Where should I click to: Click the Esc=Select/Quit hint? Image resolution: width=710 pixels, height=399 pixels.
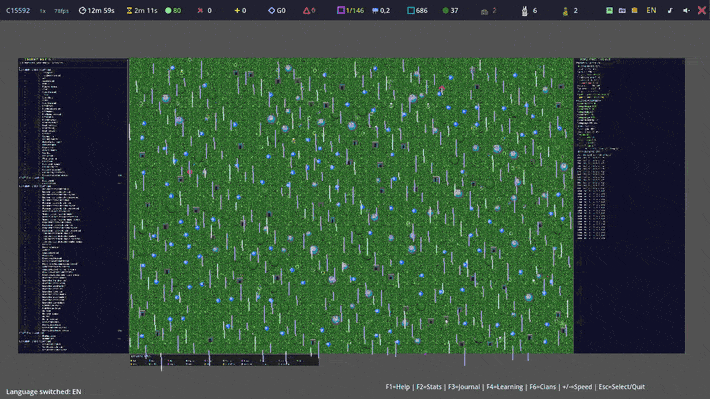coord(622,387)
